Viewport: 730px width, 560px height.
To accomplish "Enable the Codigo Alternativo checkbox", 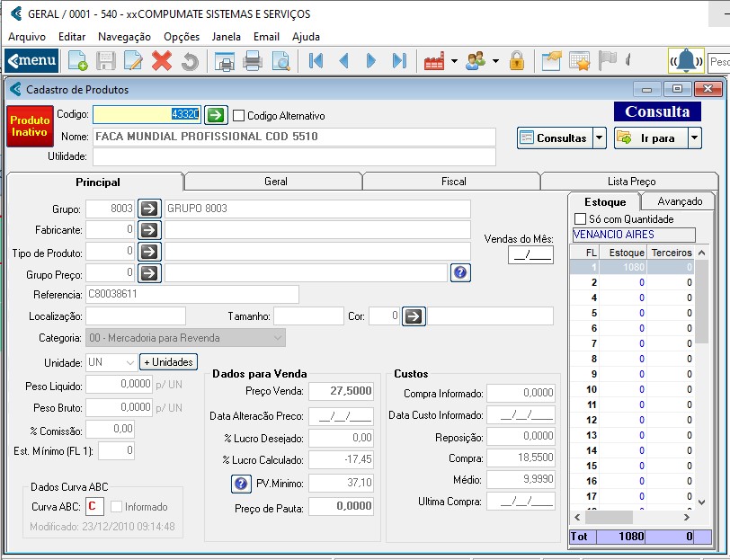I will (x=239, y=115).
